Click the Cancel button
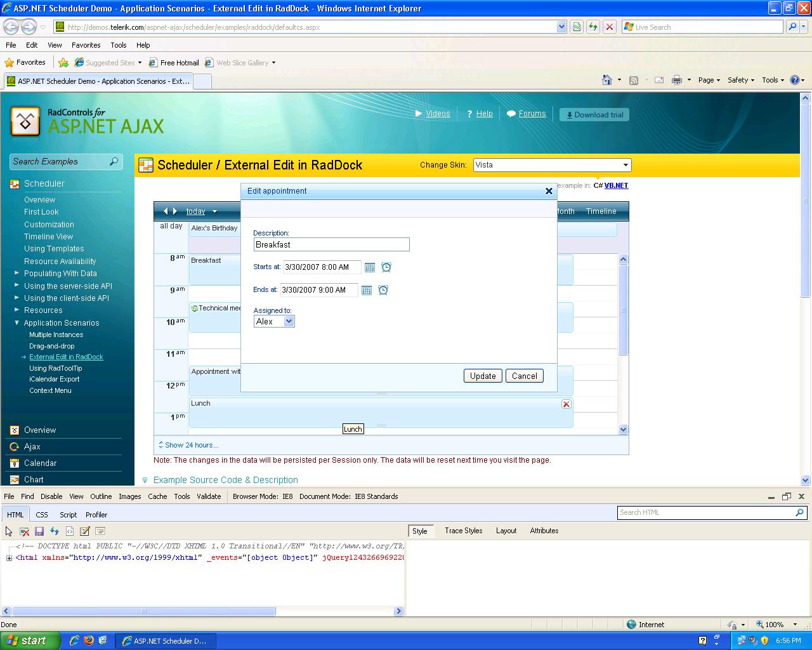The image size is (812, 650). [x=525, y=376]
